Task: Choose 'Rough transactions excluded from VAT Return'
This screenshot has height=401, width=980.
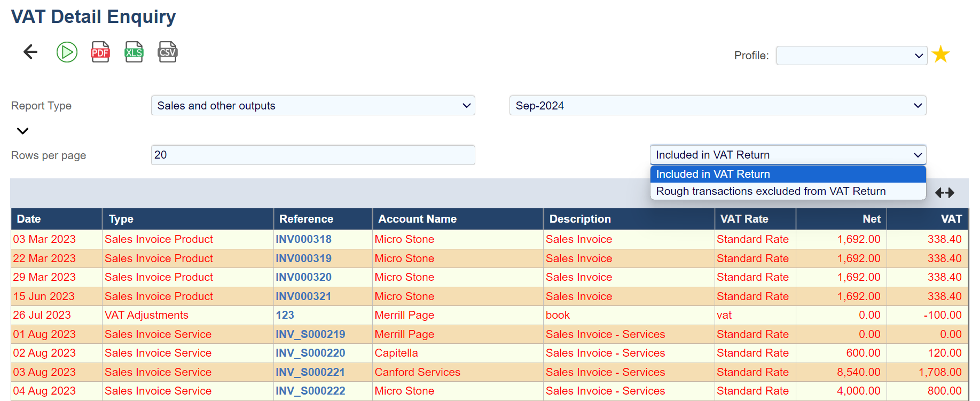Action: point(787,191)
